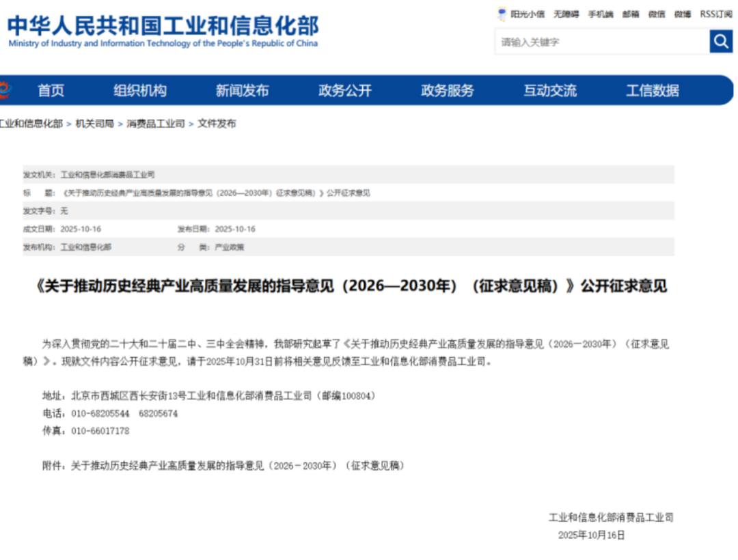
Task: Click the 阳光小信 robot mascot icon
Action: pyautogui.click(x=502, y=14)
